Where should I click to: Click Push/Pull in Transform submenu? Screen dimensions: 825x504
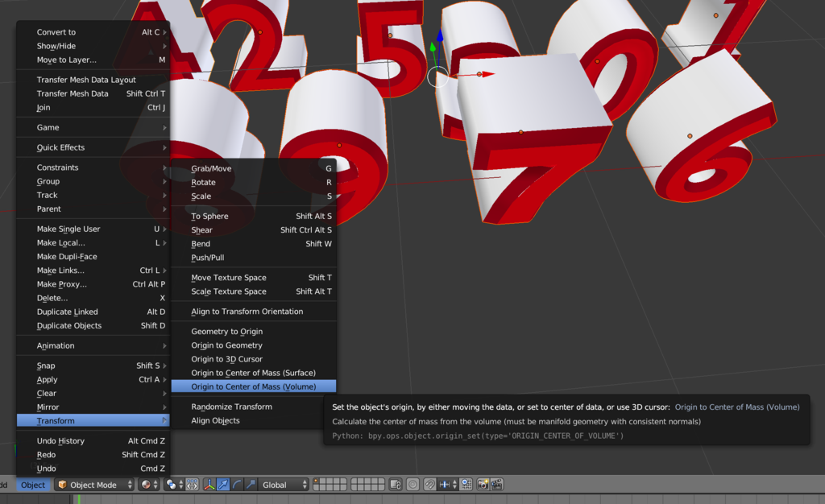coord(254,258)
